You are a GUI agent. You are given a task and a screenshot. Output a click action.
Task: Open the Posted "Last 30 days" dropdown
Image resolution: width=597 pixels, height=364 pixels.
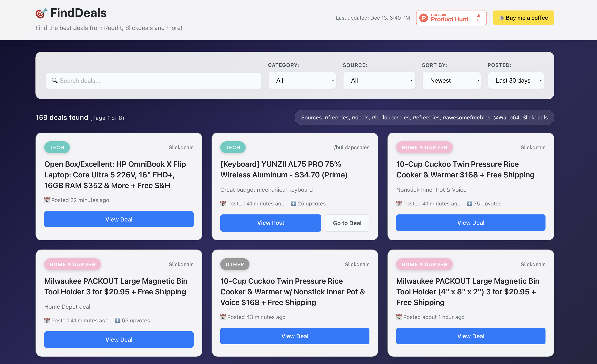pyautogui.click(x=516, y=81)
